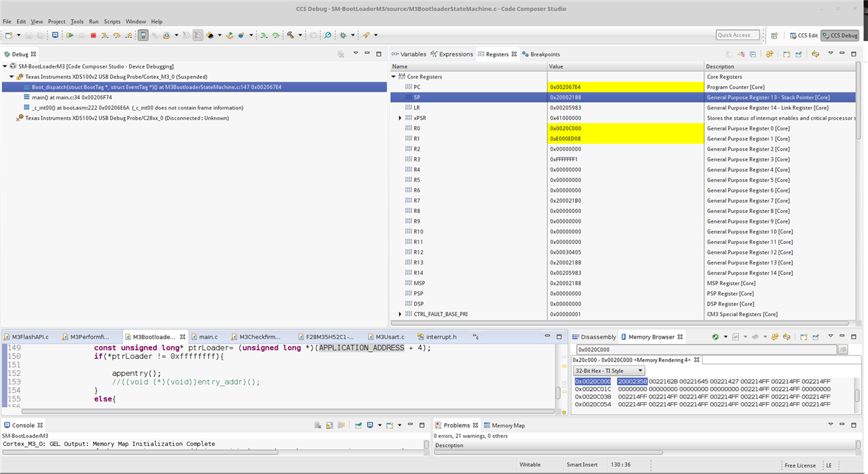Switch to the CCS Edit perspective
The width and height of the screenshot is (868, 474).
(803, 35)
